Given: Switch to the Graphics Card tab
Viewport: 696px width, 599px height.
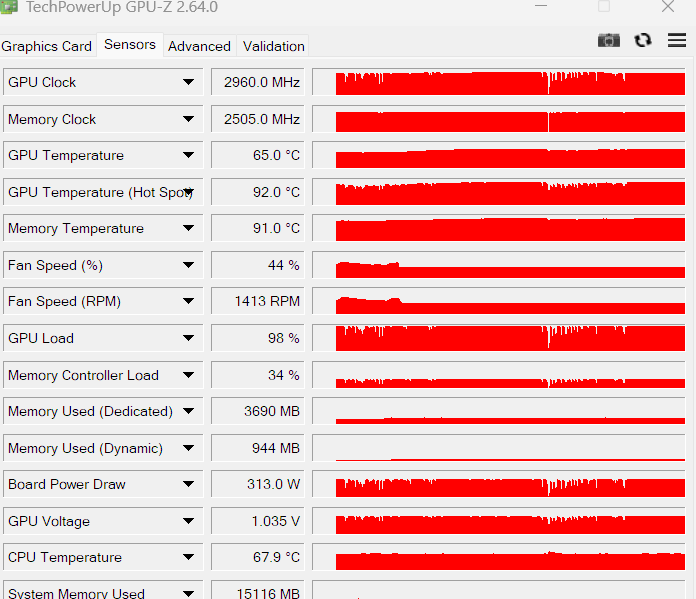Looking at the screenshot, I should click(47, 46).
